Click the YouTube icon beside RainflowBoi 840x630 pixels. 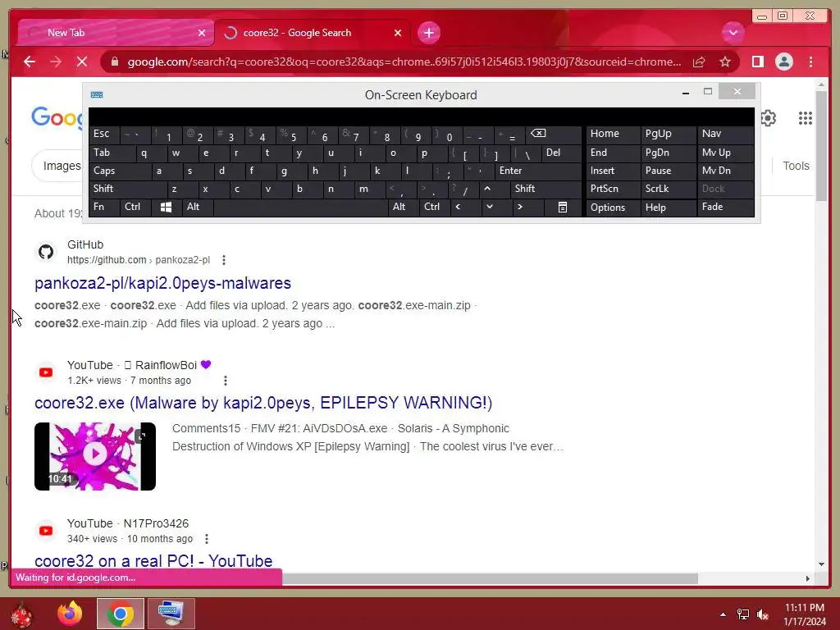46,372
